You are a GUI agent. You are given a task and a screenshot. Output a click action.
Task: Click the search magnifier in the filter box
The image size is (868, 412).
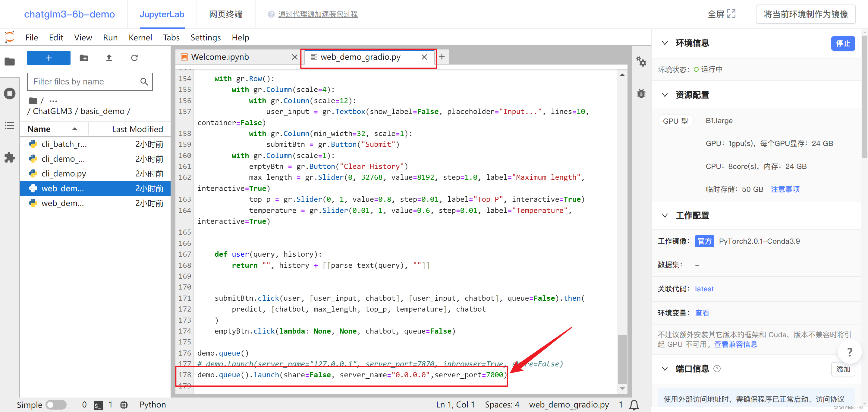click(144, 82)
